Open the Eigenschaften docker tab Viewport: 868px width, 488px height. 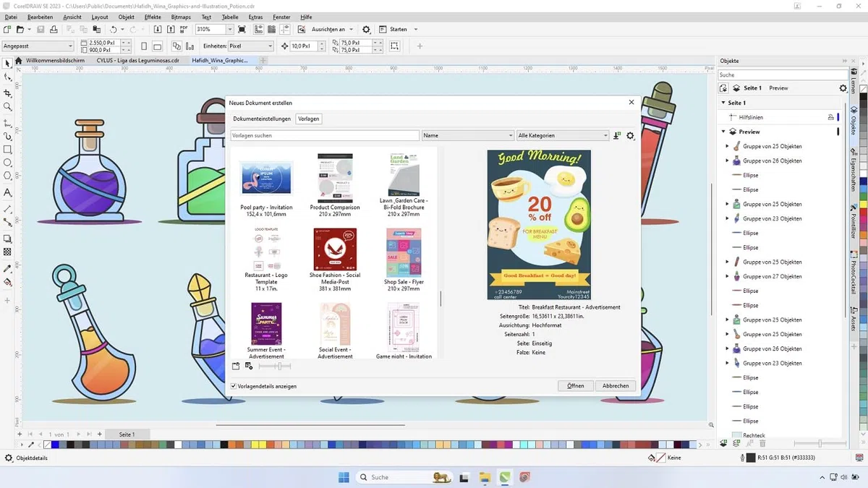pos(854,168)
